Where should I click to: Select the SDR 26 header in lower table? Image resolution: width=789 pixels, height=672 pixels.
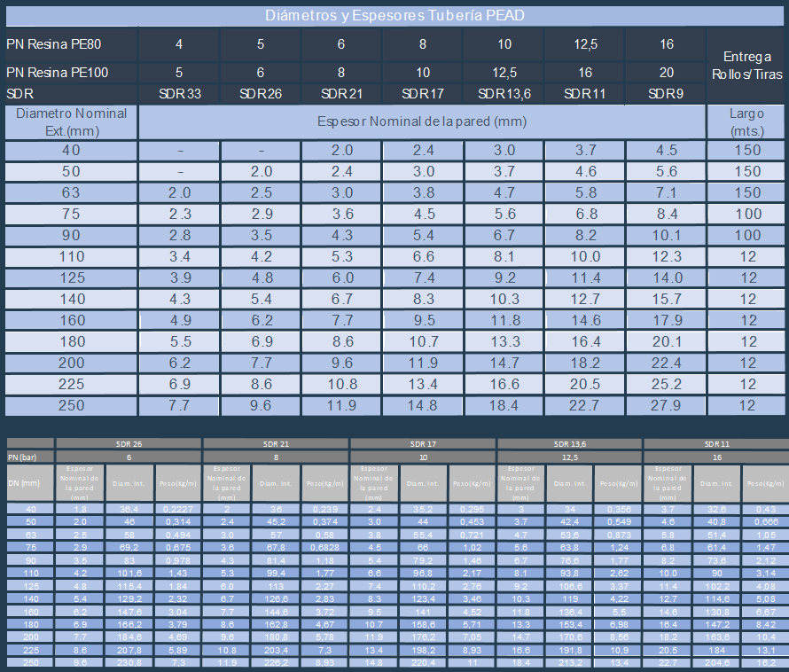(x=129, y=443)
